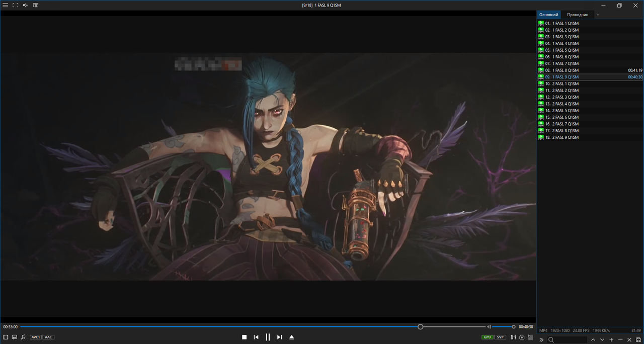This screenshot has width=644, height=344.
Task: Select playlist item 10. 2 FASL 1 Q1SM
Action: pos(590,83)
